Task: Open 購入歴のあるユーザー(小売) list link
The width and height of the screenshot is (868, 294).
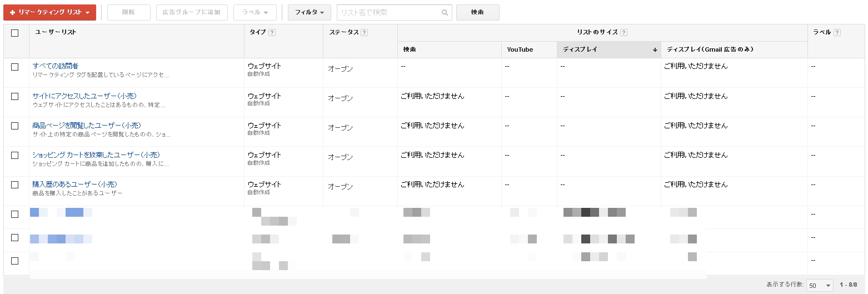Action: [x=75, y=184]
